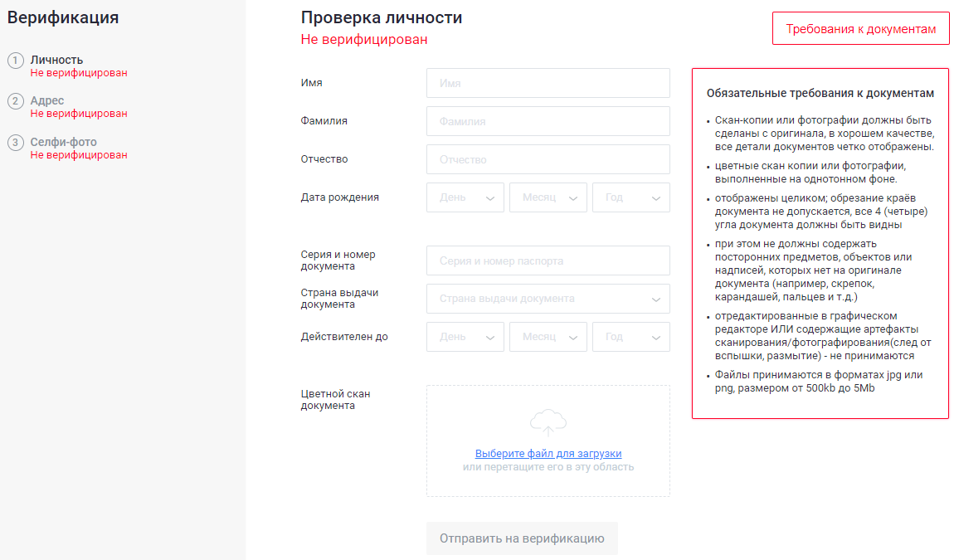Screen dimensions: 954x560
Task: Focus the Имя input field
Action: tap(548, 84)
